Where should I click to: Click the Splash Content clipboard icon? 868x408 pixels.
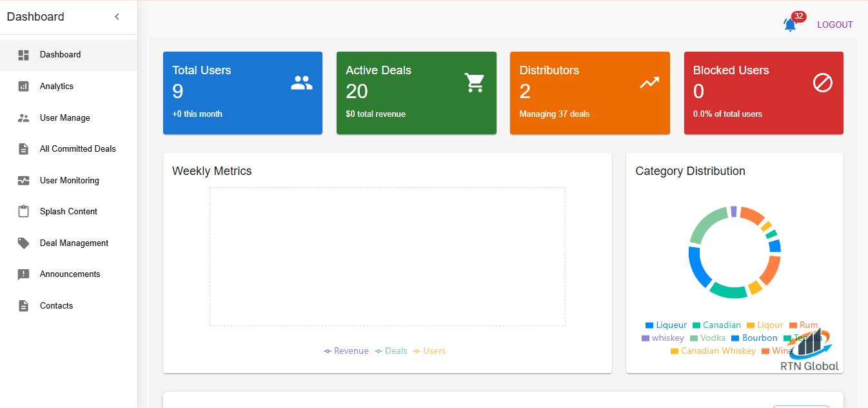24,211
